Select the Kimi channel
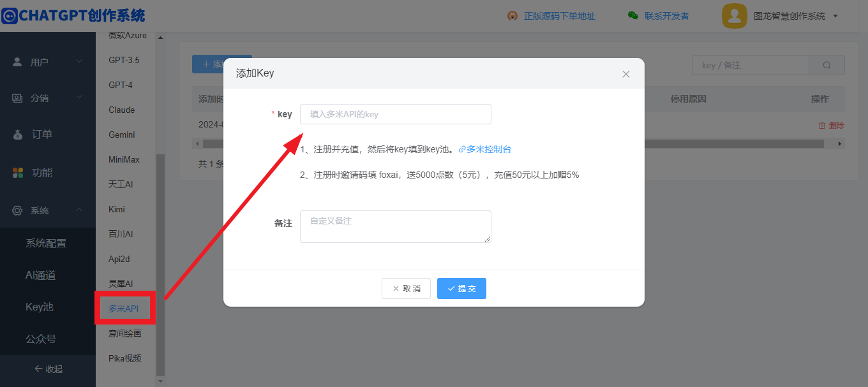The width and height of the screenshot is (868, 387). tap(117, 209)
